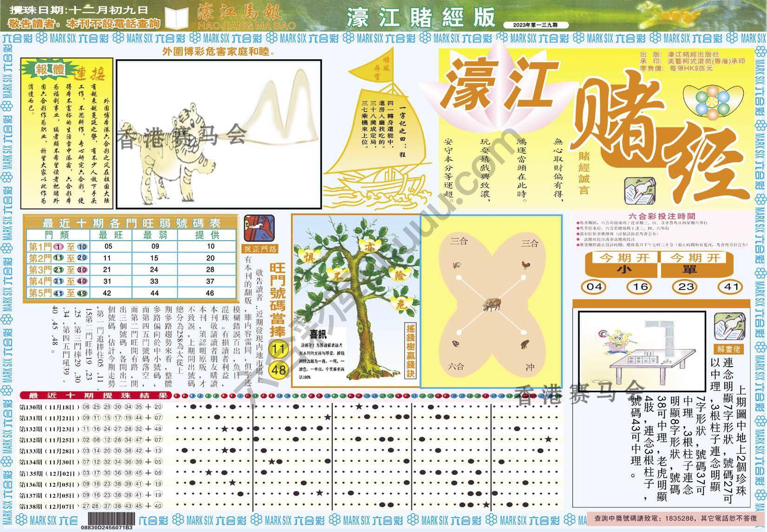Click the issue label 2023年第一三九期
Image resolution: width=767 pixels, height=532 pixels.
click(x=536, y=25)
